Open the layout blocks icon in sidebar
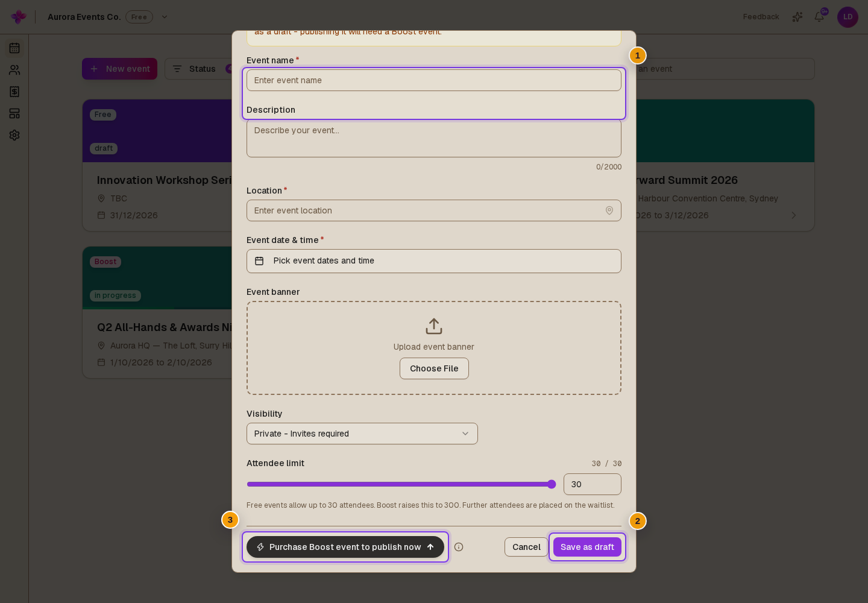 click(x=14, y=113)
